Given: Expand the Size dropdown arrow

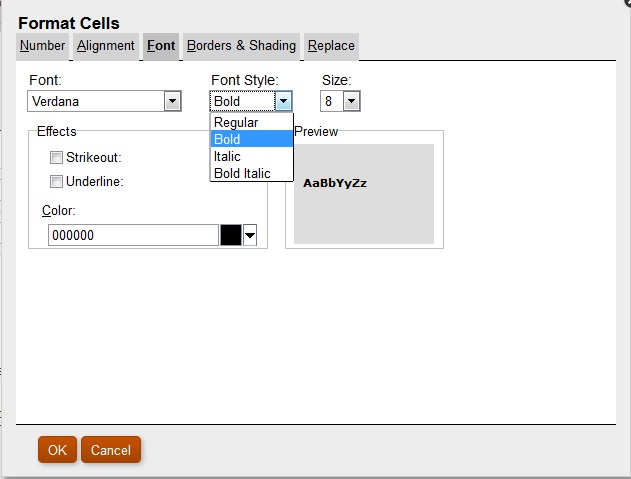Looking at the screenshot, I should pos(351,101).
